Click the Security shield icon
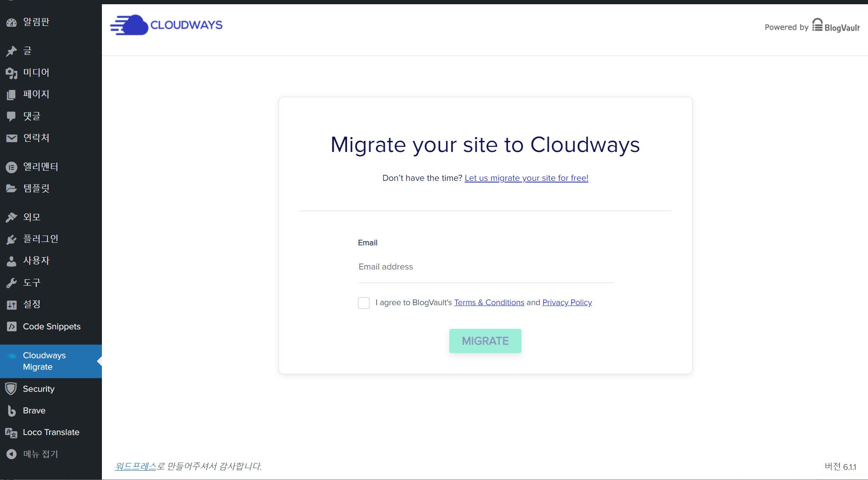Image resolution: width=868 pixels, height=480 pixels. tap(11, 389)
